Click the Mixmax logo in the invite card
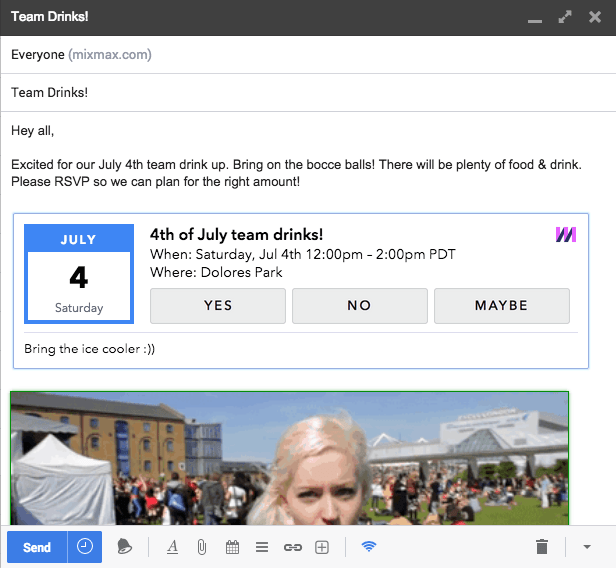 click(566, 235)
